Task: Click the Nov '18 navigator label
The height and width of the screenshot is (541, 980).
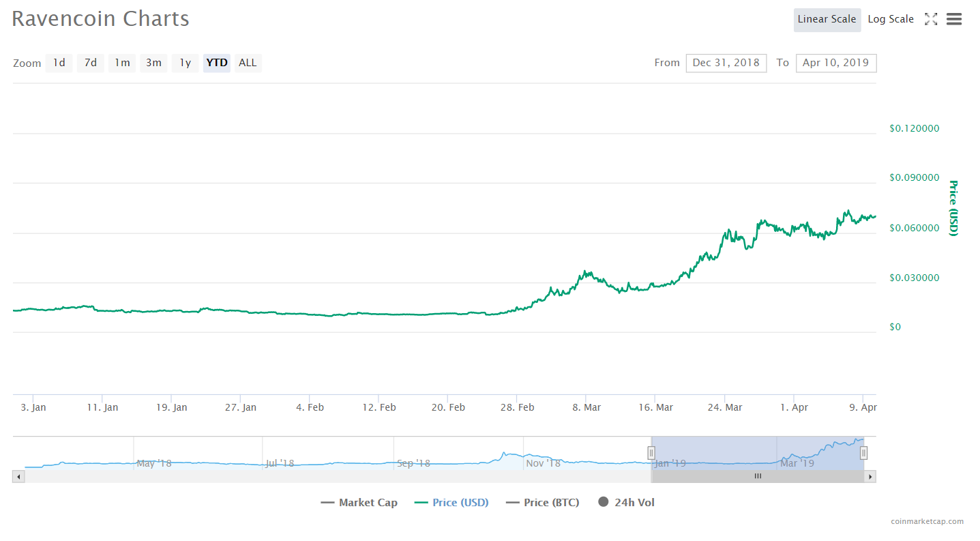Action: coord(543,463)
